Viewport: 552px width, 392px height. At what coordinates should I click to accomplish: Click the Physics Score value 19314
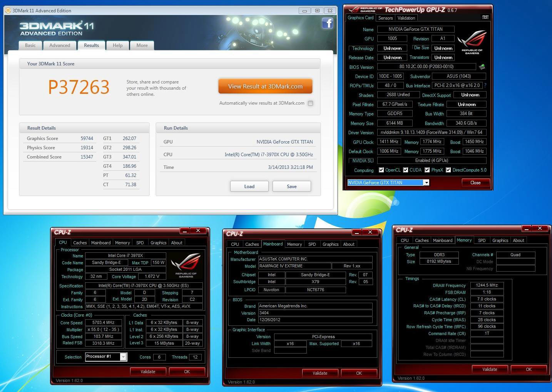87,148
